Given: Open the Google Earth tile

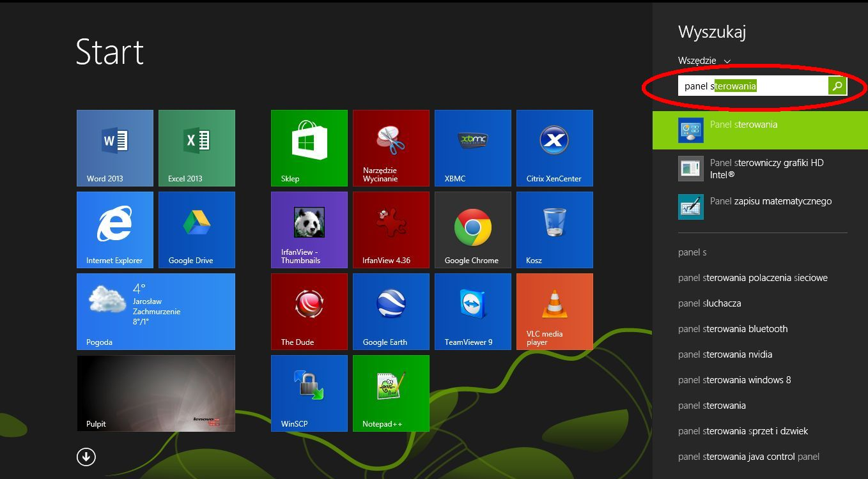Looking at the screenshot, I should click(391, 312).
